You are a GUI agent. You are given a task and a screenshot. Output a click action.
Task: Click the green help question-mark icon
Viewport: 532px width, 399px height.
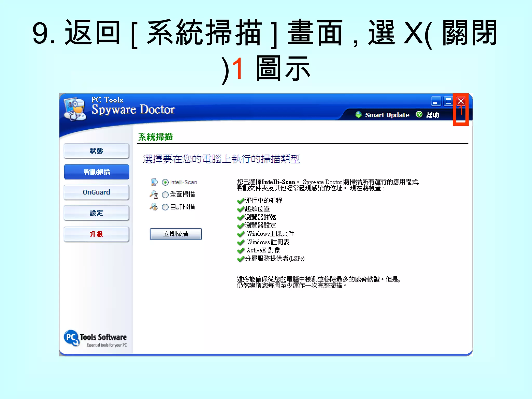tap(419, 115)
